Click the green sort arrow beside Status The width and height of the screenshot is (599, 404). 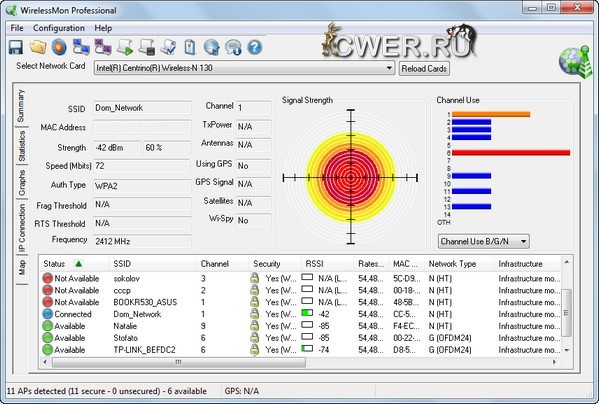[79, 263]
